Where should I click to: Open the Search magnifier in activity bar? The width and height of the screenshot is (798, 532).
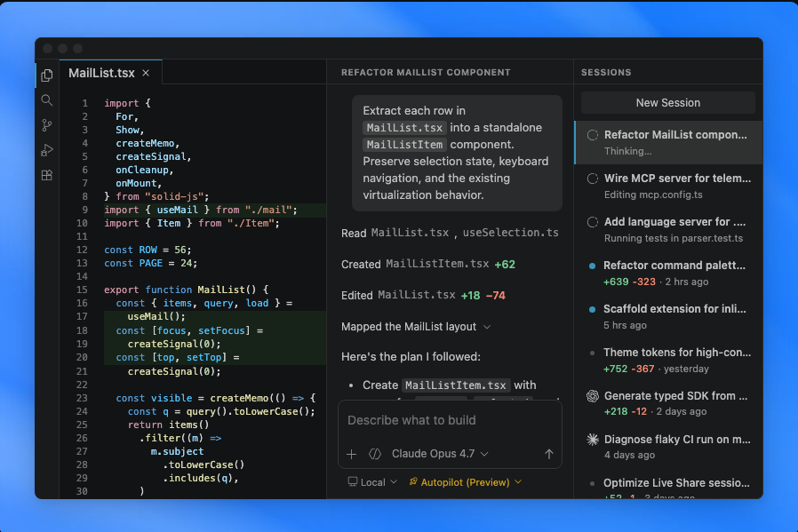click(47, 100)
